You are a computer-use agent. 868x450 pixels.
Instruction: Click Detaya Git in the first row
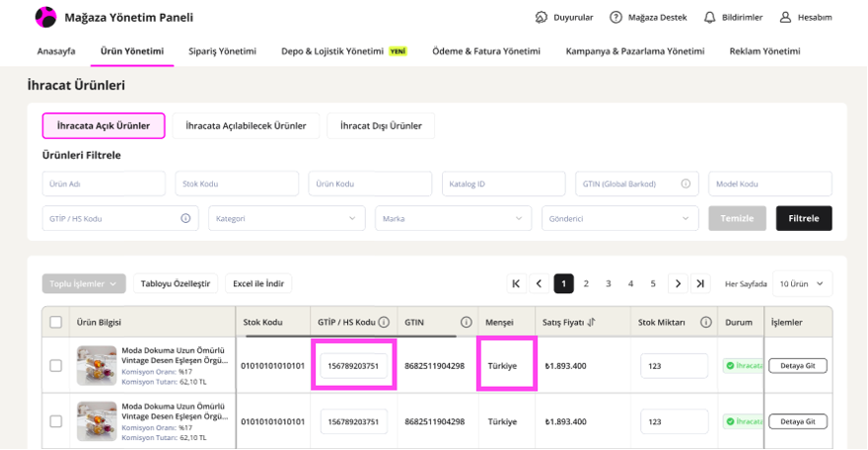click(798, 366)
